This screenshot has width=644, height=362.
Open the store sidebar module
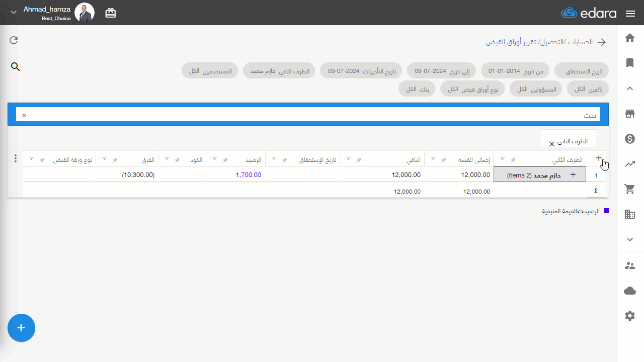[630, 114]
